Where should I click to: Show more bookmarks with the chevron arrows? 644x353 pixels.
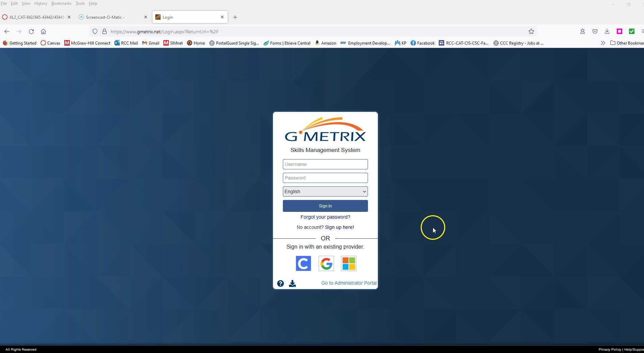[603, 43]
